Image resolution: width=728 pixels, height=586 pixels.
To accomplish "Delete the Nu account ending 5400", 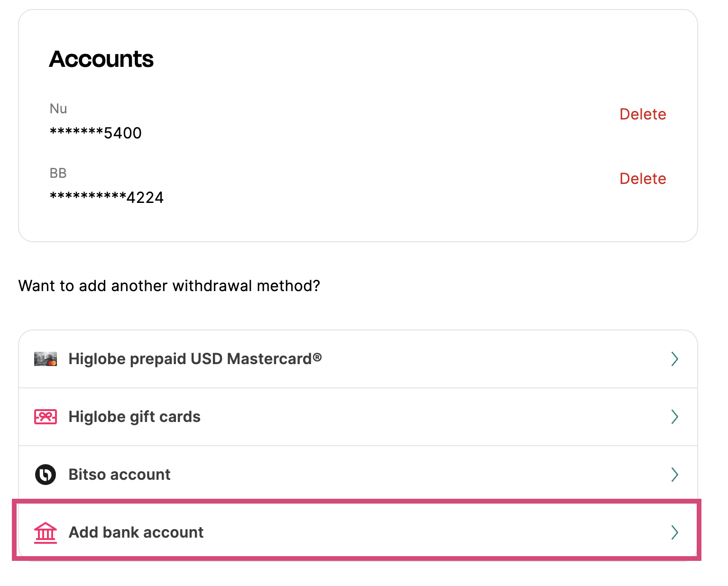I will coord(643,114).
